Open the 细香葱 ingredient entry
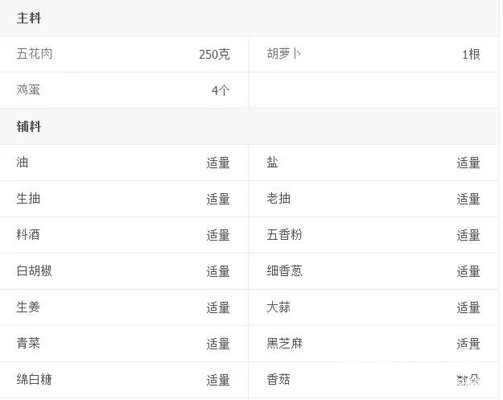 [x=284, y=271]
